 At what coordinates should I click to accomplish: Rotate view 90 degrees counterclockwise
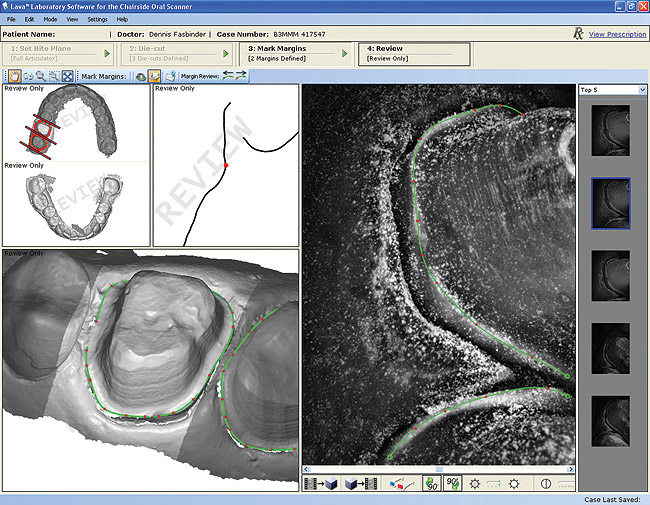pyautogui.click(x=433, y=484)
